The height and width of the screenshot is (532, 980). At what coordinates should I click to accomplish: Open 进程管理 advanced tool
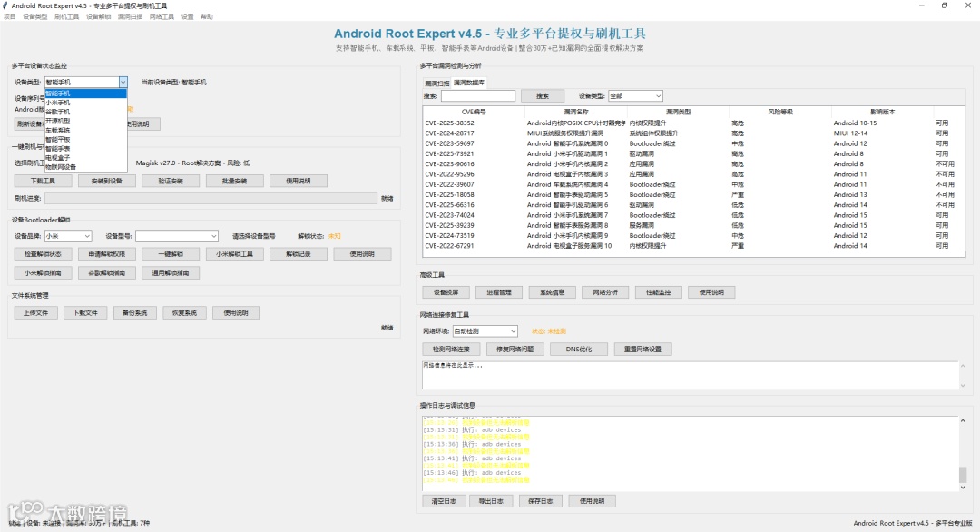coord(499,292)
